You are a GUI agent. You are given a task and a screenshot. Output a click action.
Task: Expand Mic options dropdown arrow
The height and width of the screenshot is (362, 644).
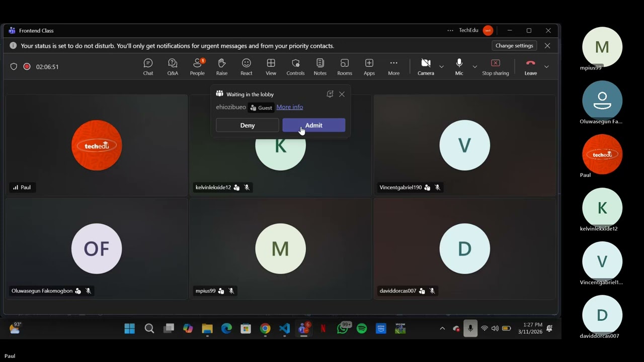pyautogui.click(x=474, y=67)
